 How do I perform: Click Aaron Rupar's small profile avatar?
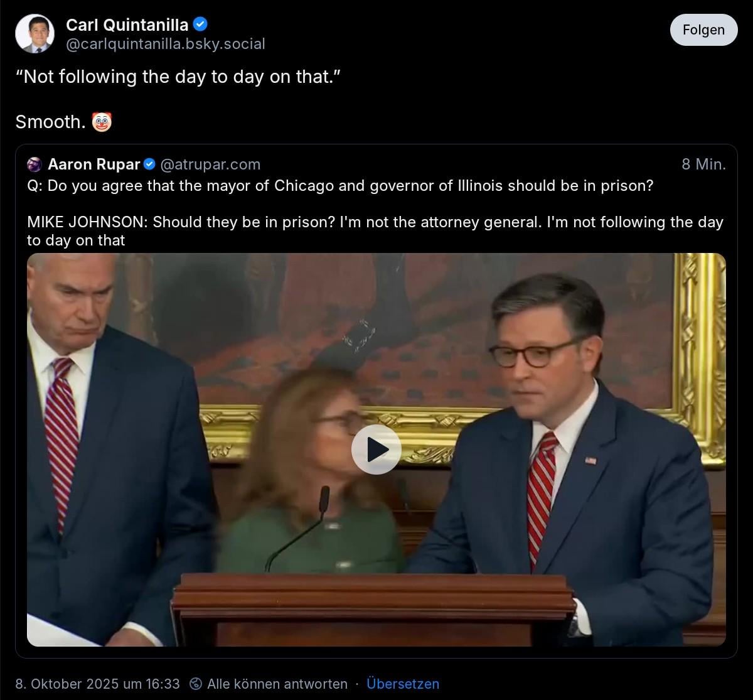click(x=35, y=164)
